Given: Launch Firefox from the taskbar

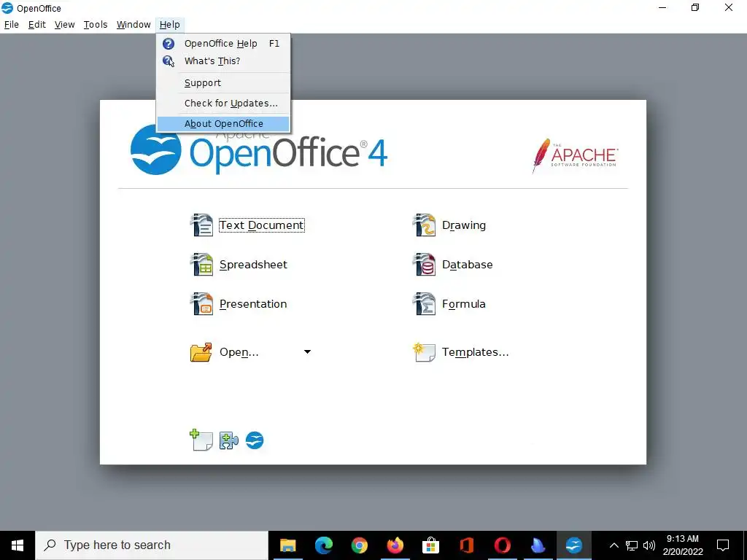Looking at the screenshot, I should [x=395, y=545].
